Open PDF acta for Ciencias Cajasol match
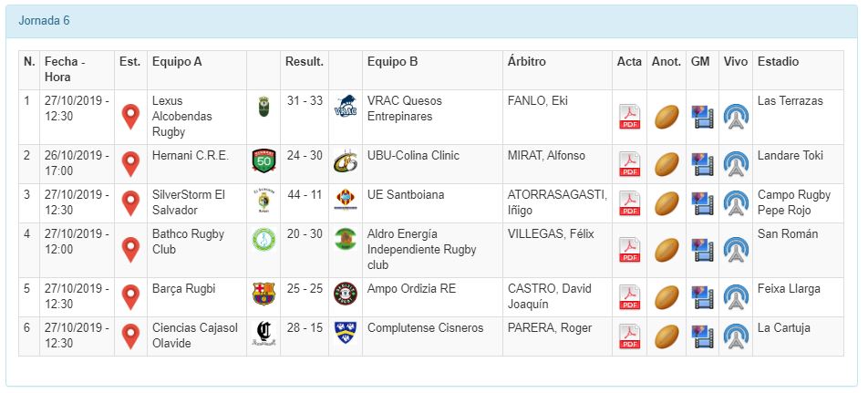 [x=629, y=336]
